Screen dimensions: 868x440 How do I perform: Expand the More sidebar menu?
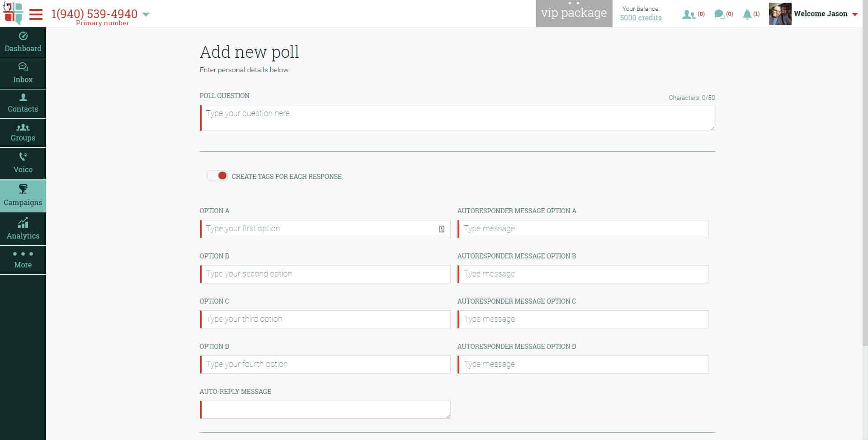pyautogui.click(x=23, y=260)
